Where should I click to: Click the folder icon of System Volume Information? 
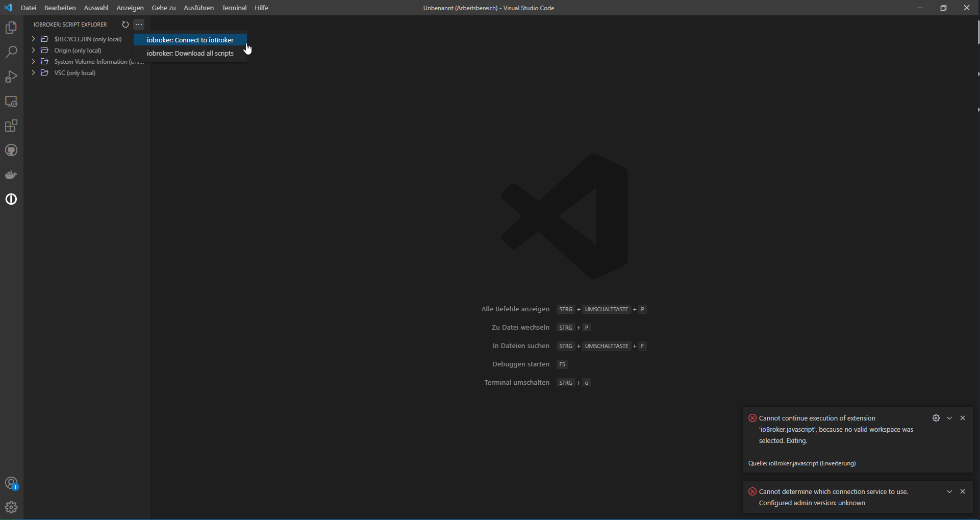44,61
